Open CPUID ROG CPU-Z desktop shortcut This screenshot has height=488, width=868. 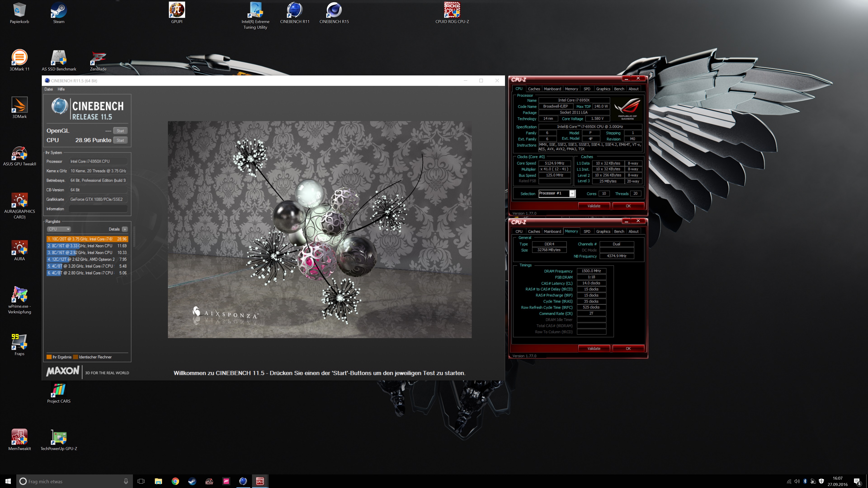click(452, 13)
